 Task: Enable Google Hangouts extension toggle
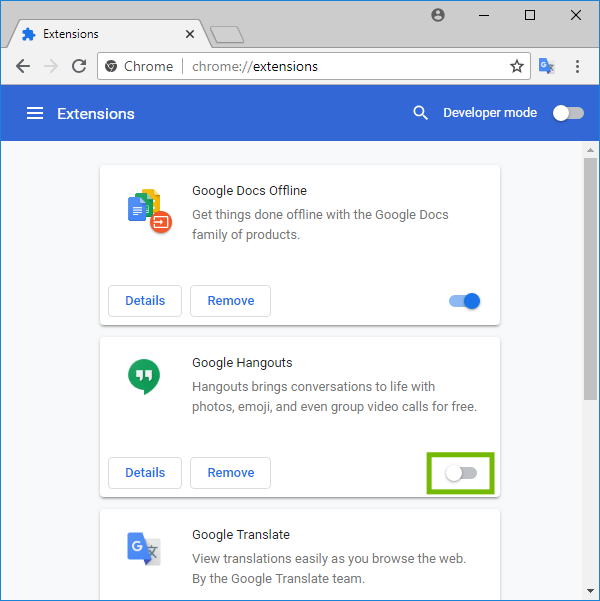[x=461, y=473]
